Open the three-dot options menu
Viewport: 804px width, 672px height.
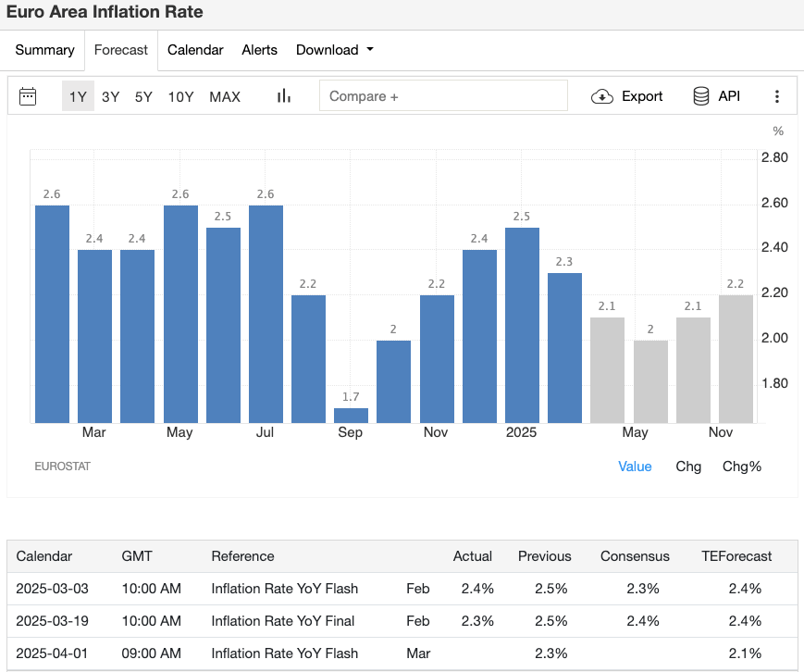pos(777,95)
